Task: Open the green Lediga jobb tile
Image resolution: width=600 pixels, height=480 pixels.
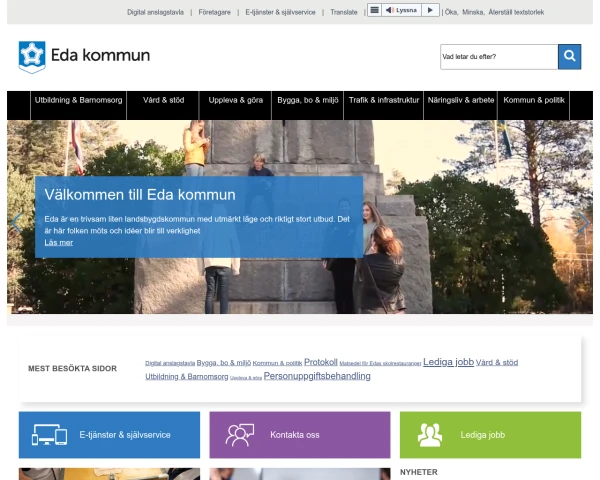Action: pos(491,435)
